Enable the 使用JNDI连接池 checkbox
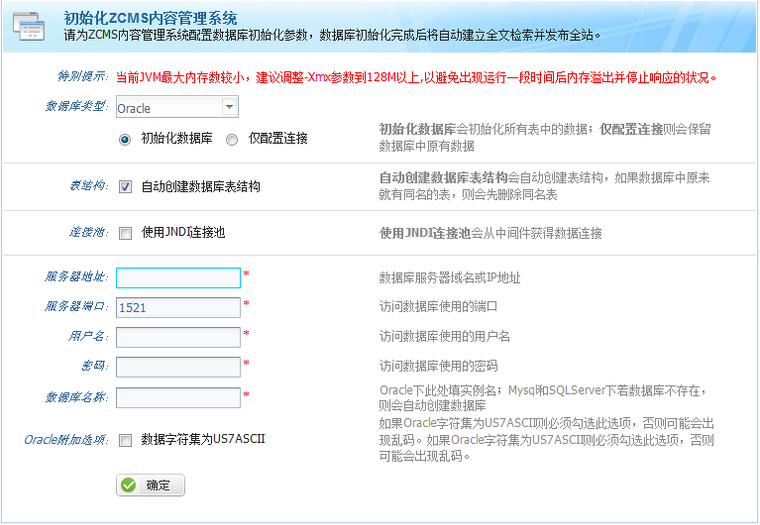Viewport: 760px width, 525px height. (125, 233)
